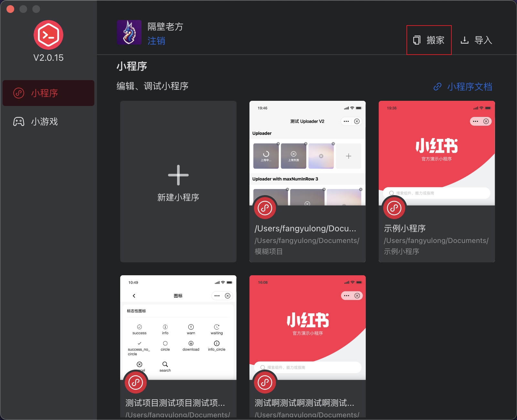Click the 新建小程序 label

click(x=178, y=197)
